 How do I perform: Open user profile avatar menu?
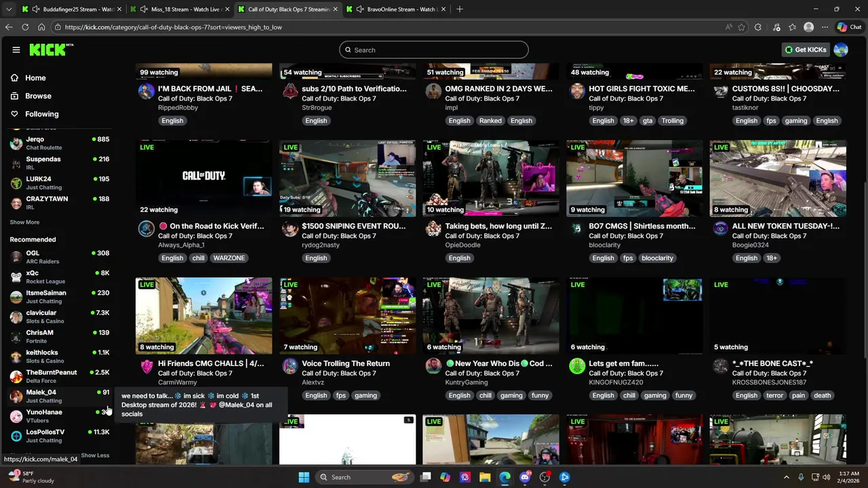[841, 49]
